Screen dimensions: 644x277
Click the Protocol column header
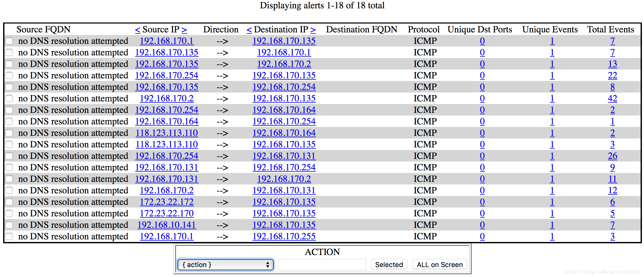click(424, 30)
